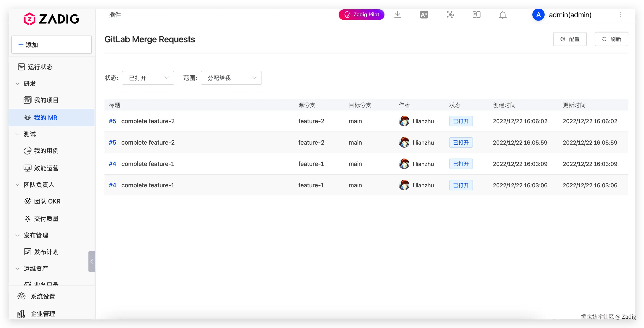
Task: Collapse the sidebar with the arrow handle
Action: pos(92,261)
